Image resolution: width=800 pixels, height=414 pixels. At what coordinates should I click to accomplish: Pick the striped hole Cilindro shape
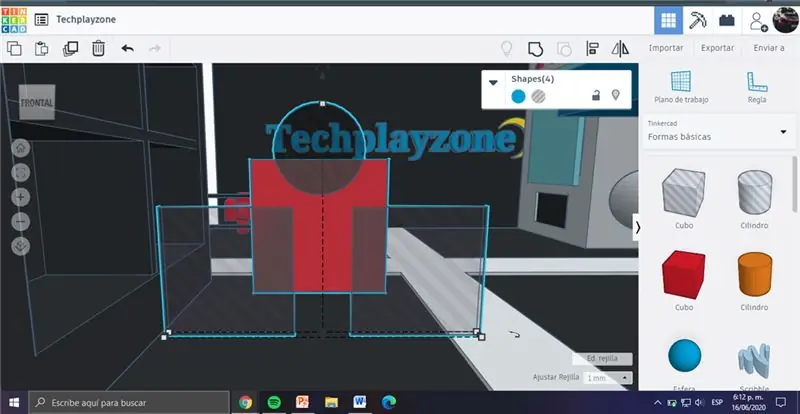(x=755, y=192)
